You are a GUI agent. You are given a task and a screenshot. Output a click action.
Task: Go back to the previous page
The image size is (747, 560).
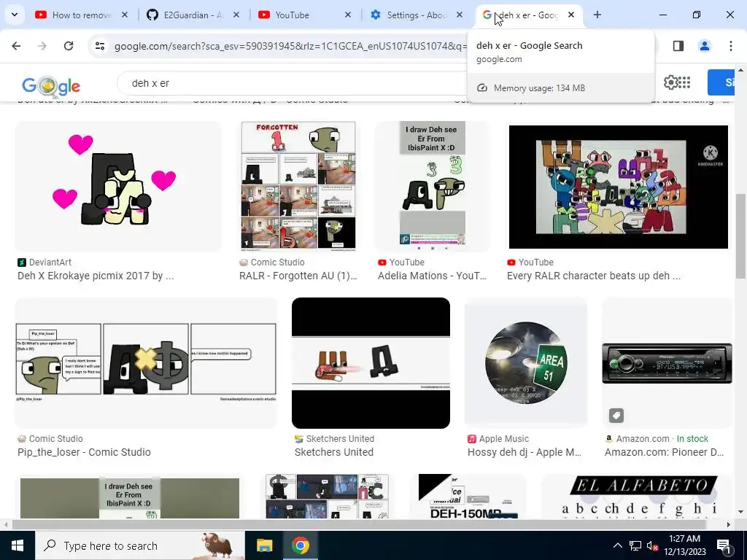pos(16,46)
